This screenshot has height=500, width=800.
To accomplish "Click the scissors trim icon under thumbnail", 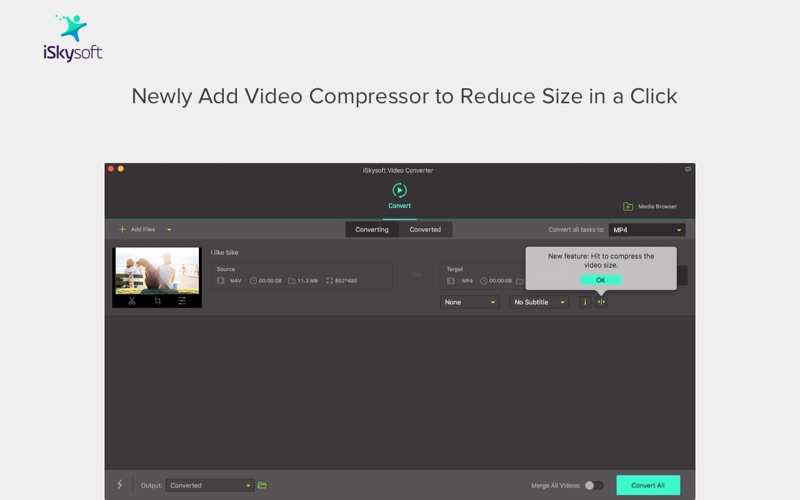I will (132, 301).
